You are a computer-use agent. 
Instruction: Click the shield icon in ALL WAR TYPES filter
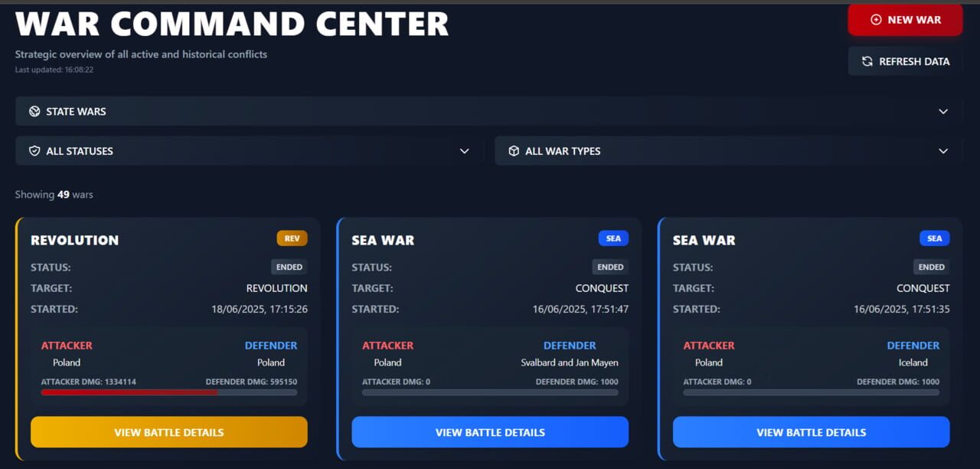click(x=514, y=150)
